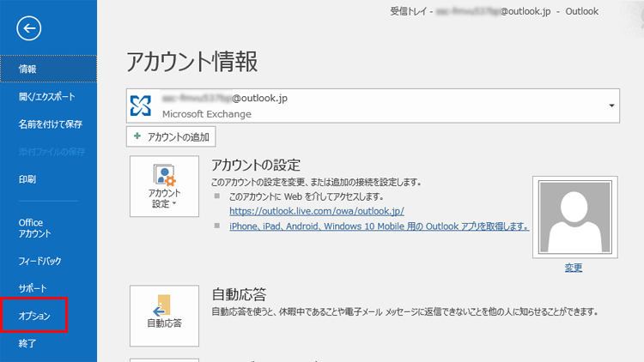Click the 自動応答 button
644x362 pixels.
point(164,316)
